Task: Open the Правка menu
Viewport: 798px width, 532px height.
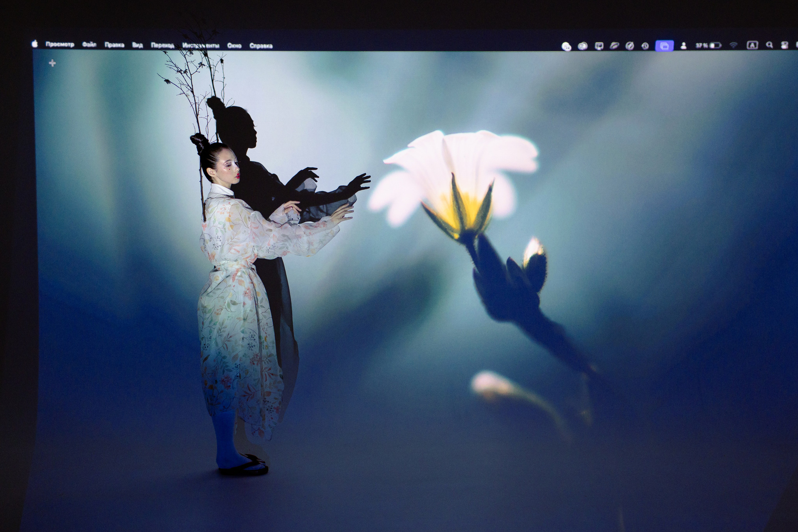Action: 114,45
